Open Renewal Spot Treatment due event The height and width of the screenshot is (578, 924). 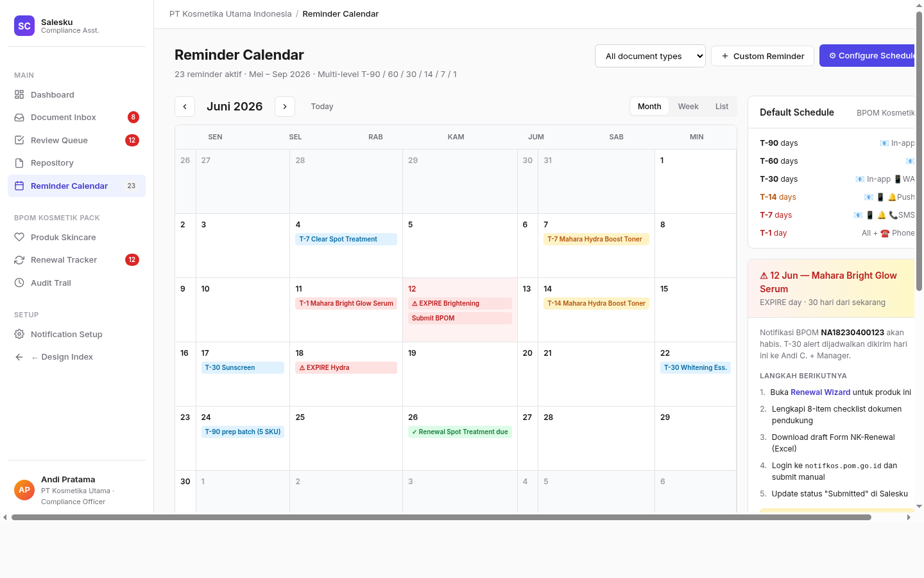click(x=459, y=432)
